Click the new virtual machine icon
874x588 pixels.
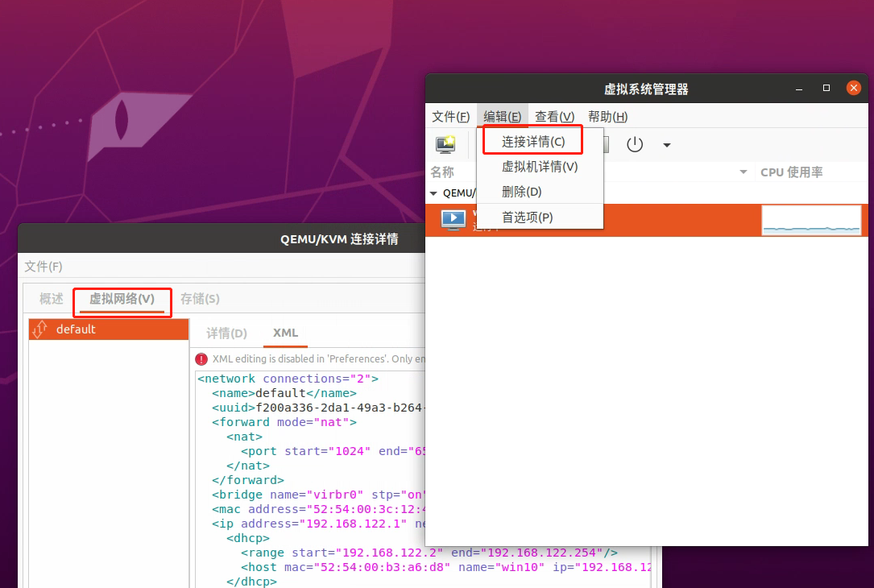click(x=445, y=144)
